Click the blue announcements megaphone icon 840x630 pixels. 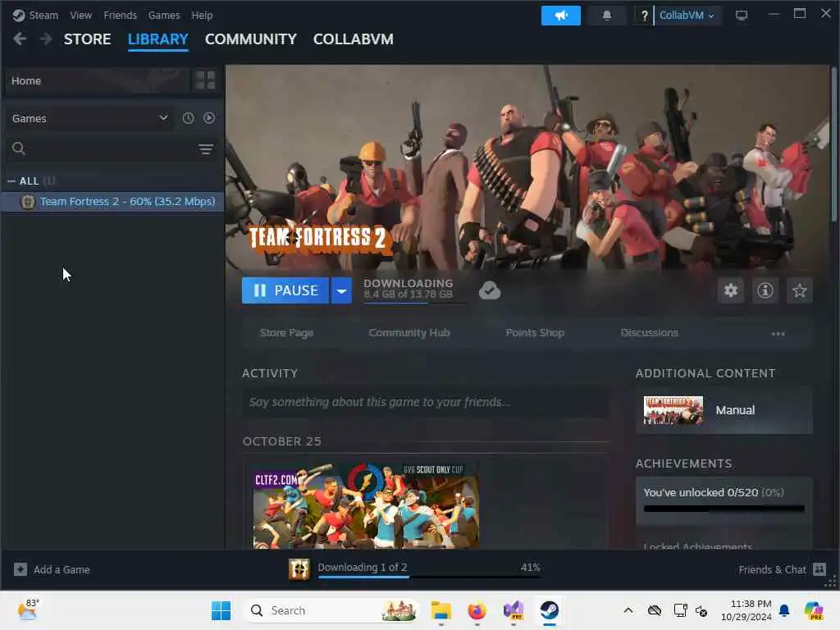(561, 15)
